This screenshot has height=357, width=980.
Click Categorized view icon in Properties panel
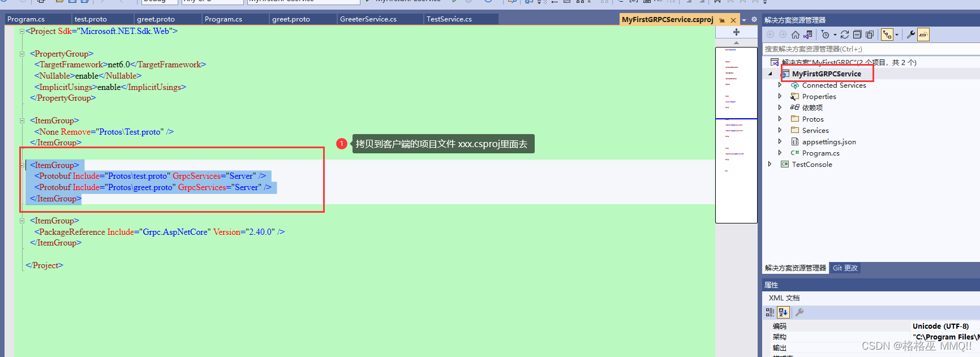(770, 312)
